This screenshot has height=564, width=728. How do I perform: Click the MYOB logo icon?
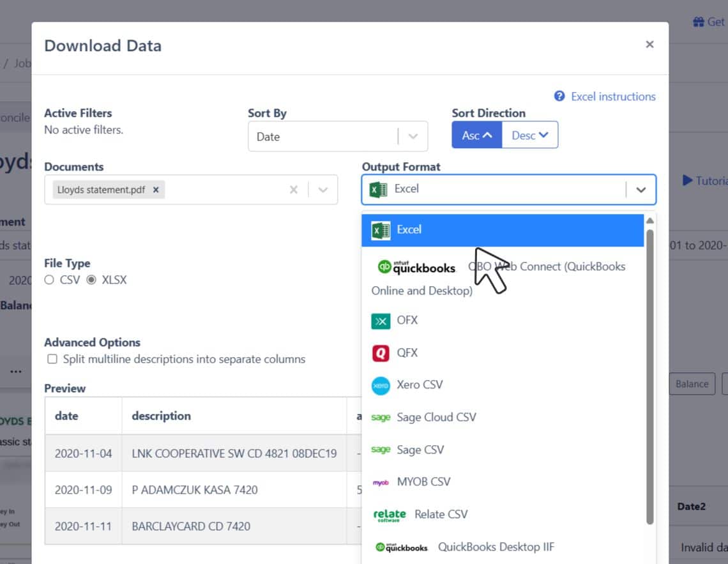[381, 482]
